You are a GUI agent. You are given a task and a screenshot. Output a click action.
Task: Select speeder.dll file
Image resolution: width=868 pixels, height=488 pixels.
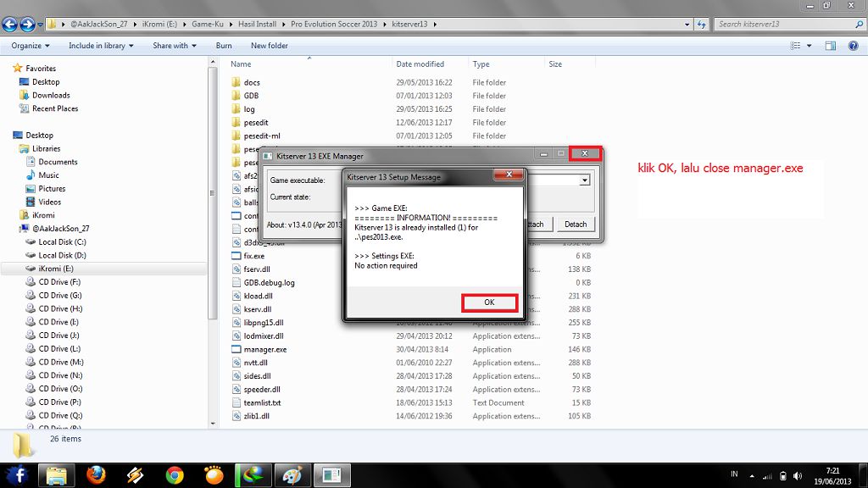click(262, 389)
